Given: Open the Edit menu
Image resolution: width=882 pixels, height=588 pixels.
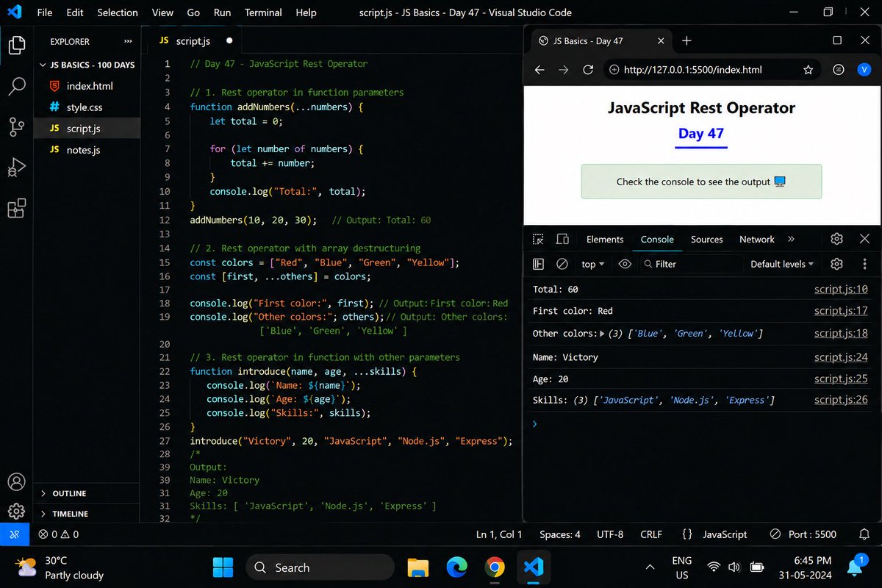Looking at the screenshot, I should (x=74, y=12).
